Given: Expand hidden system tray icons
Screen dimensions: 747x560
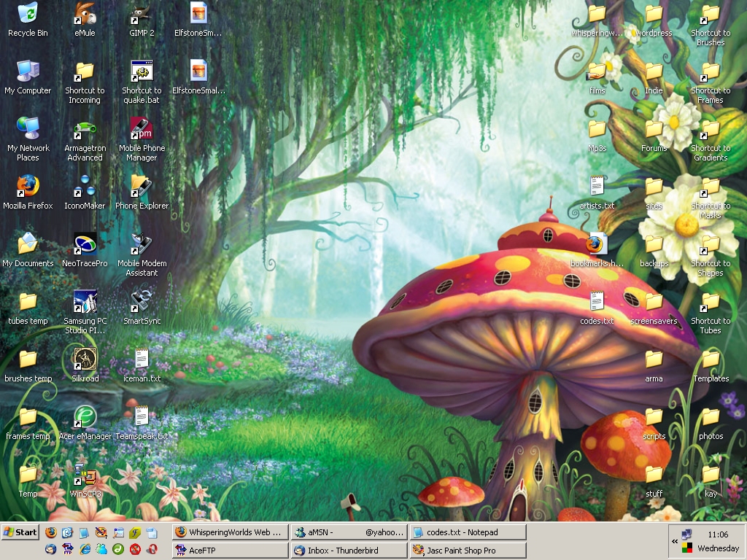Looking at the screenshot, I should pos(675,541).
